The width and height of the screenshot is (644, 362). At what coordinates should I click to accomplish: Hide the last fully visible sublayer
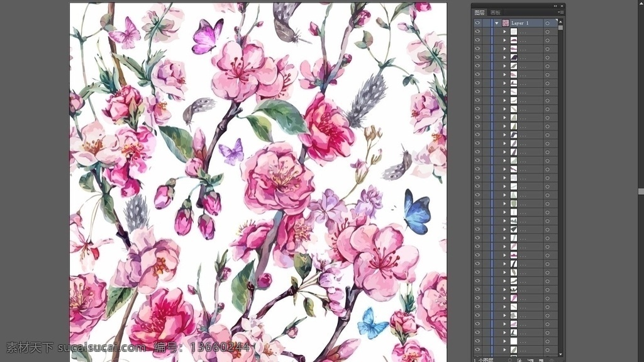tap(477, 349)
